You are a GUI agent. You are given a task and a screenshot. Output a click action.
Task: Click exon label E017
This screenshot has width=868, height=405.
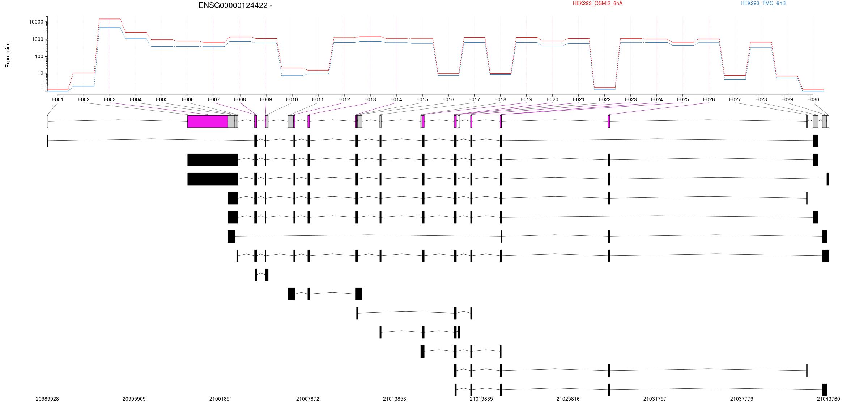pos(474,99)
